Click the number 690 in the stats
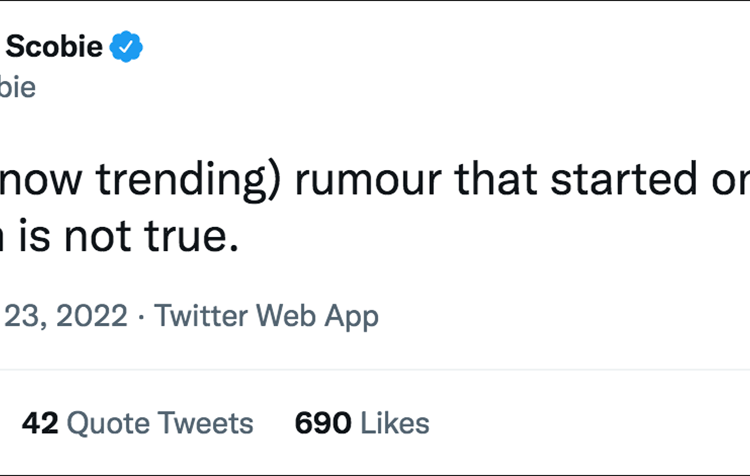This screenshot has height=476, width=750. point(323,423)
